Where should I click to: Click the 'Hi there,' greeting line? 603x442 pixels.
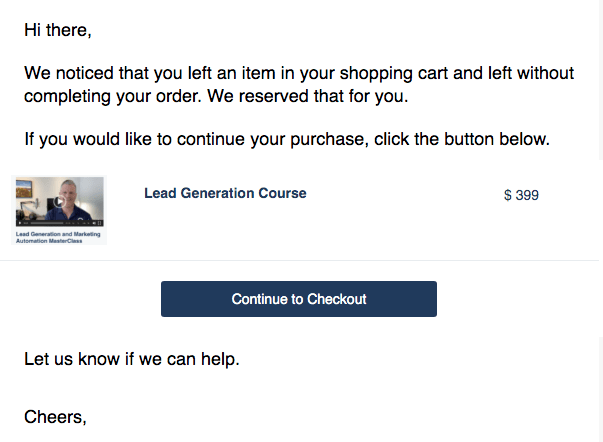[x=58, y=30]
